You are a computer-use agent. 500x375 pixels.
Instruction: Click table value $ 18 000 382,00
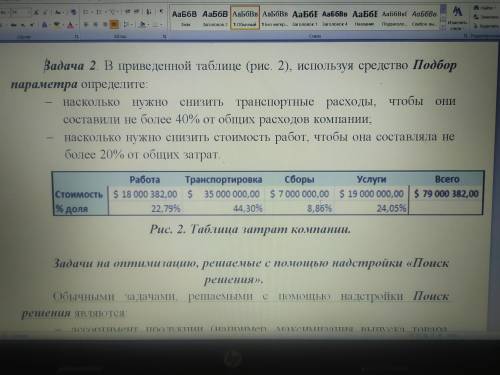coord(145,194)
